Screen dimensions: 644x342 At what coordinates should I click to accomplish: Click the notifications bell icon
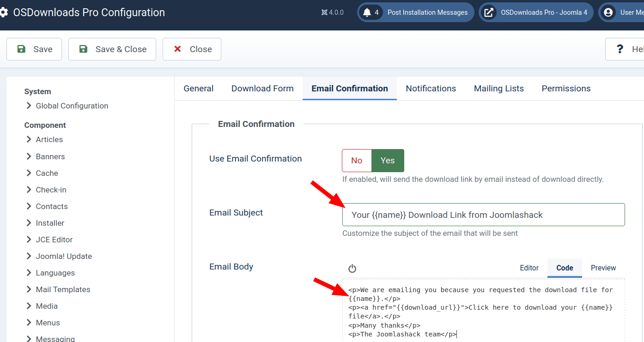367,12
